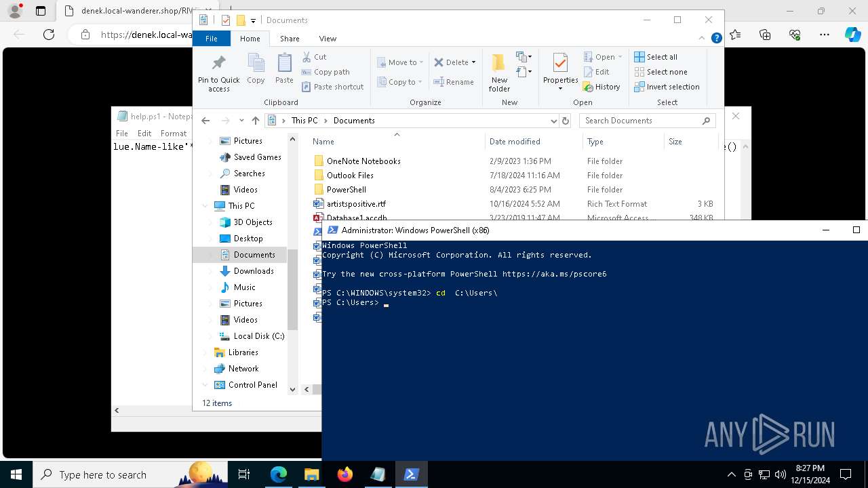The image size is (868, 488).
Task: Click Copy path in ribbon
Action: (325, 72)
